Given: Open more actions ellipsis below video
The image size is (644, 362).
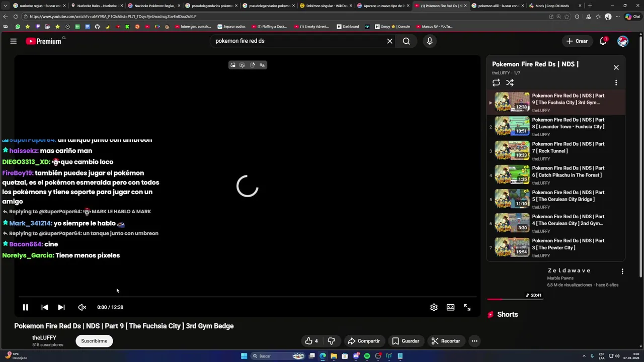Looking at the screenshot, I should coord(474,341).
